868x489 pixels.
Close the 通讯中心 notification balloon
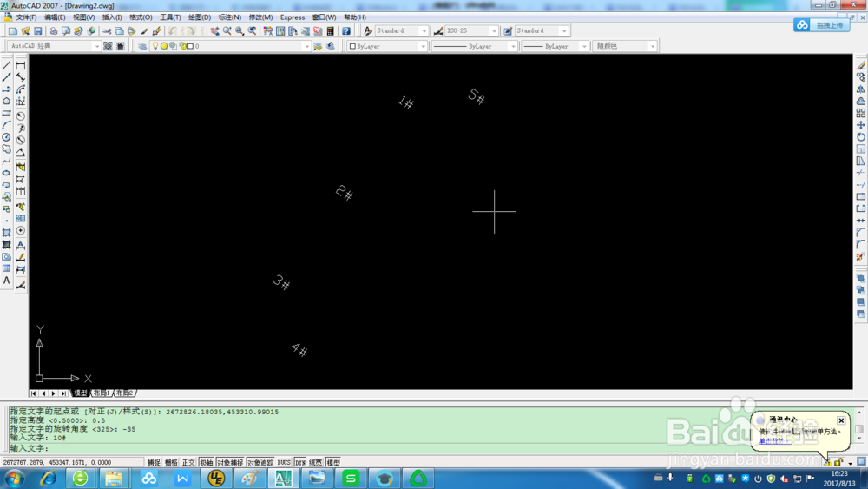(x=841, y=420)
